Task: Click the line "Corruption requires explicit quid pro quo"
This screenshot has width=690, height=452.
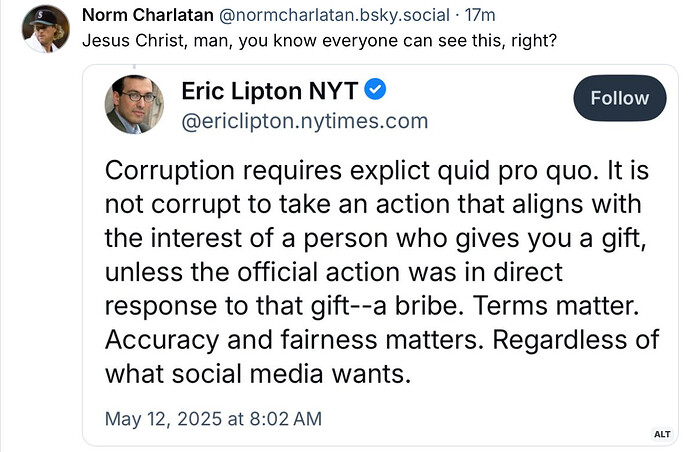Action: click(x=352, y=171)
